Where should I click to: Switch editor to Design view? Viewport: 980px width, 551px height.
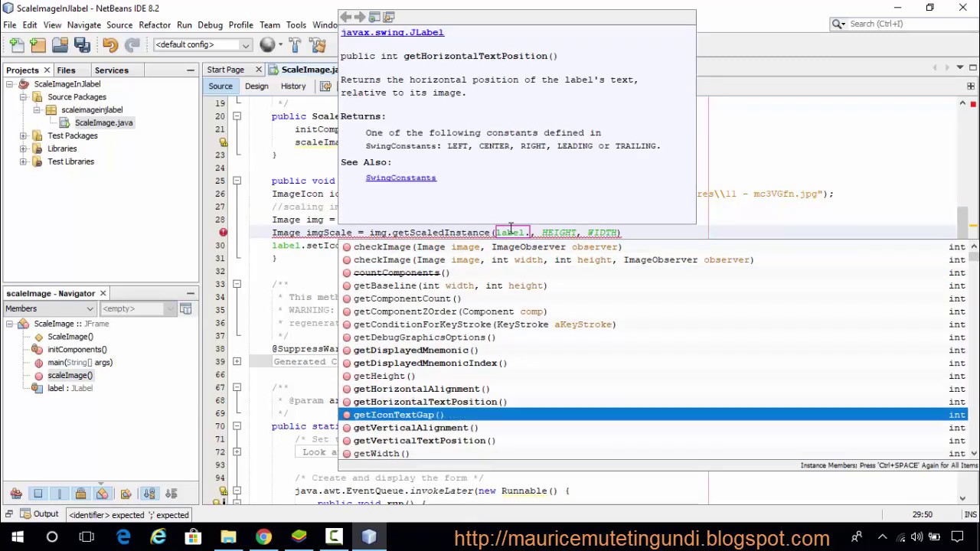[256, 86]
